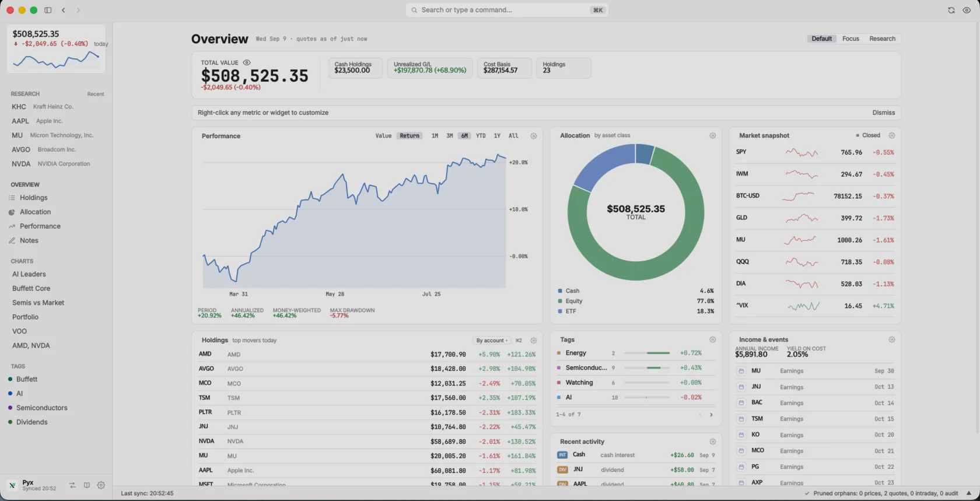Open the By account dropdown
This screenshot has width=980, height=501.
(492, 341)
